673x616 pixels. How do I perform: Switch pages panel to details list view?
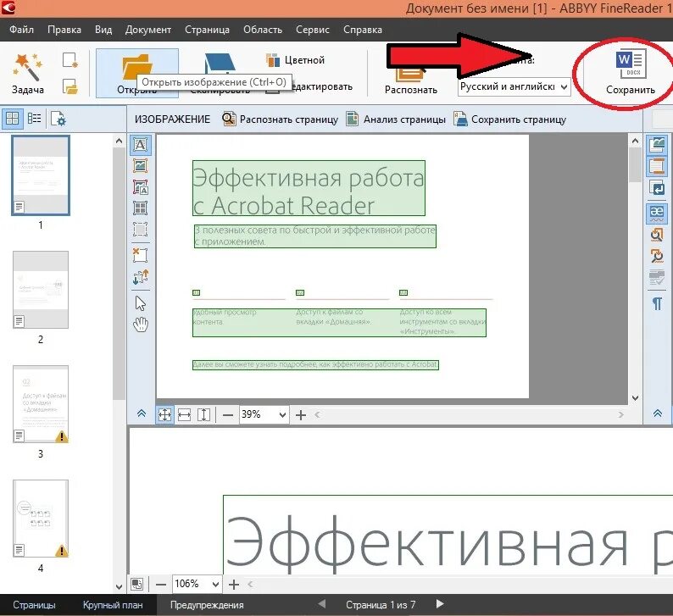pos(35,119)
